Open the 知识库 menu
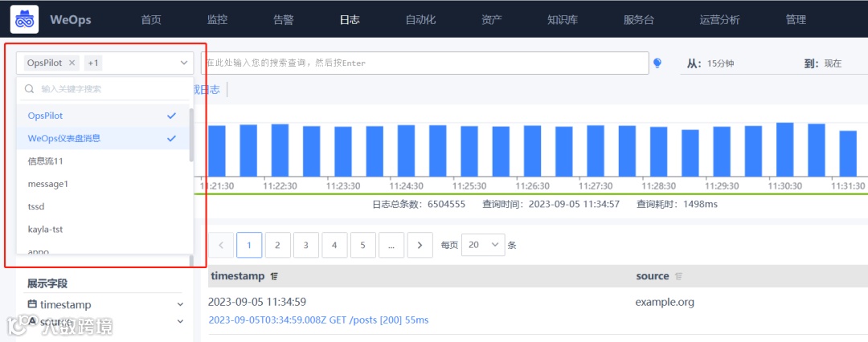Screen dimensions: 868x342 pyautogui.click(x=563, y=20)
